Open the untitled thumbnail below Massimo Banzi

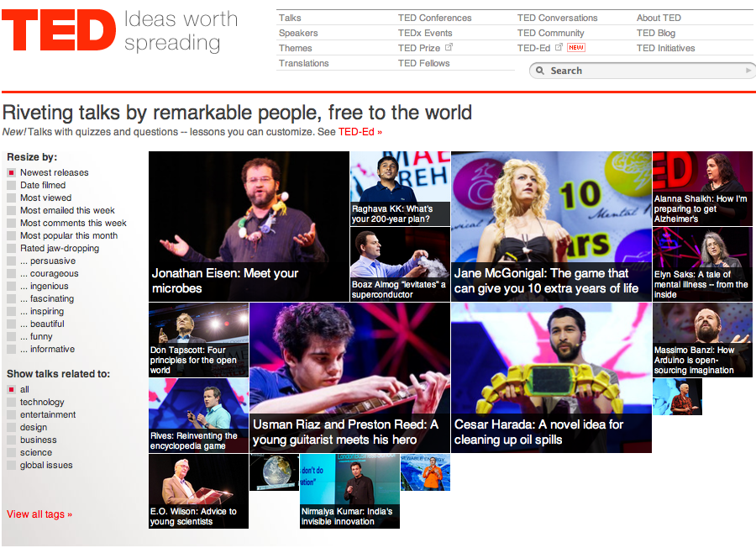(x=677, y=397)
